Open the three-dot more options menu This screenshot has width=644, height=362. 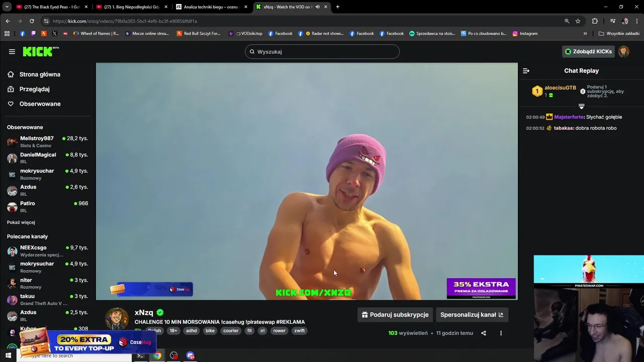(x=501, y=333)
